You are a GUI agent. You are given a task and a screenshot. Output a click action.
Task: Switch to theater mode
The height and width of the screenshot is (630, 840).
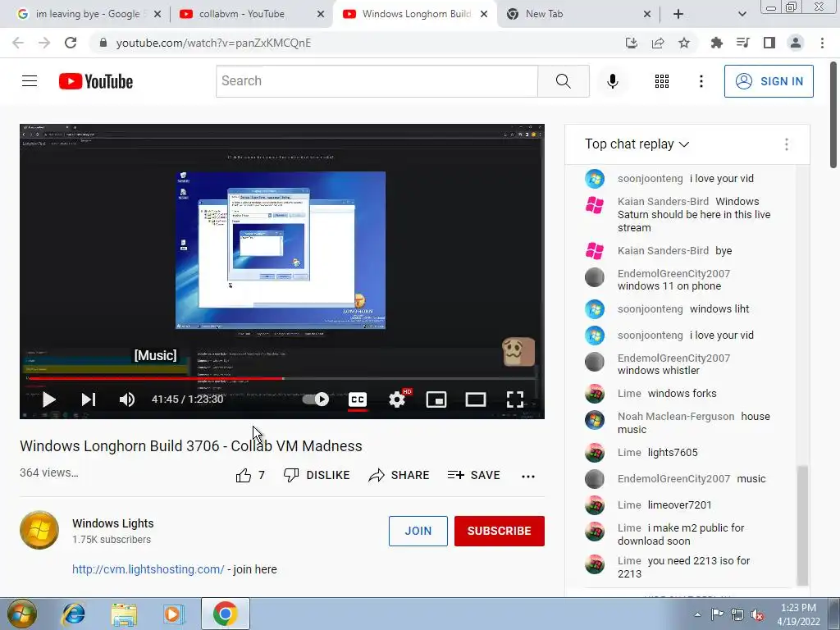tap(476, 399)
